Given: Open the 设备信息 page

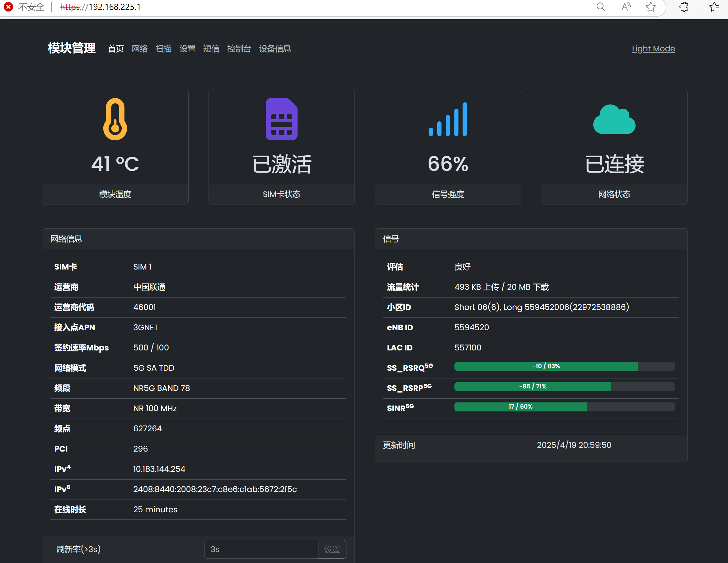Looking at the screenshot, I should tap(275, 49).
